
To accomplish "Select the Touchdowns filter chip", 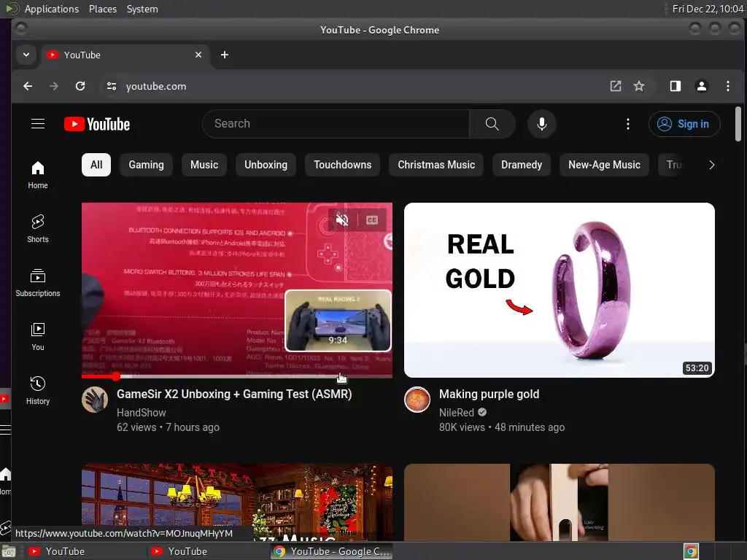I will (343, 165).
